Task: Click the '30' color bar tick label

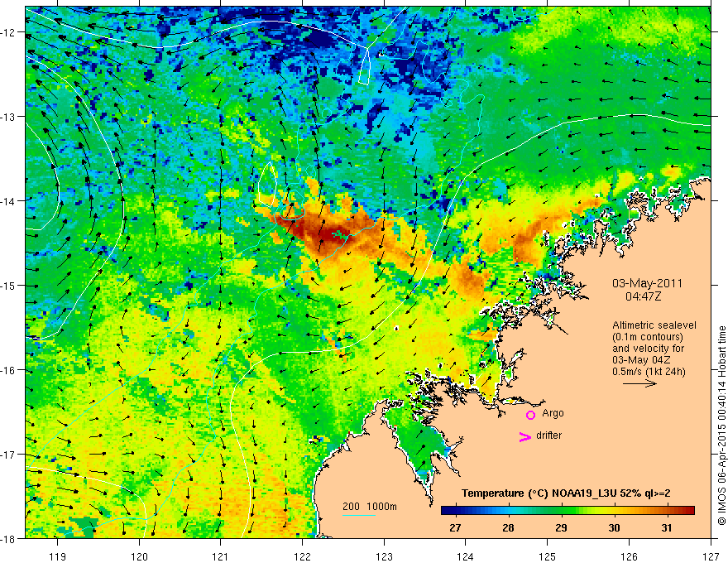Action: pyautogui.click(x=614, y=527)
